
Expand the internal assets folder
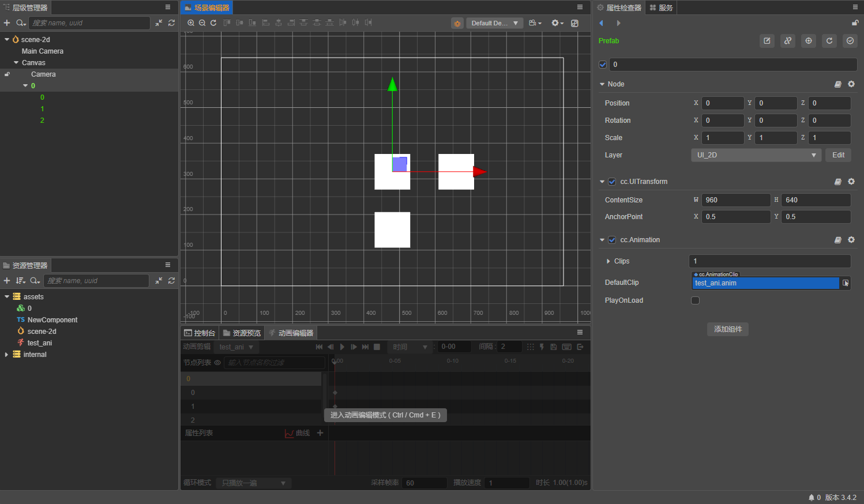point(6,355)
